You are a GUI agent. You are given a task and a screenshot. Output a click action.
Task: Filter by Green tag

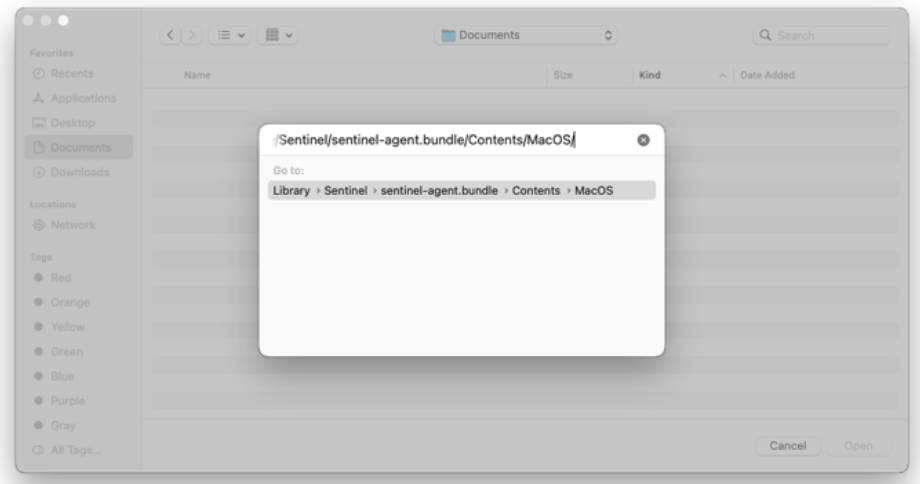click(x=79, y=351)
